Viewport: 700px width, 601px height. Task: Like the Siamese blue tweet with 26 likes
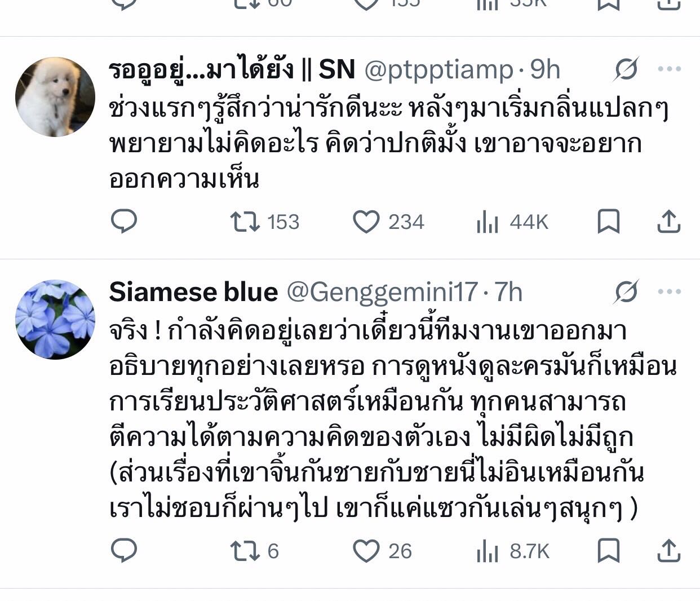tap(366, 551)
